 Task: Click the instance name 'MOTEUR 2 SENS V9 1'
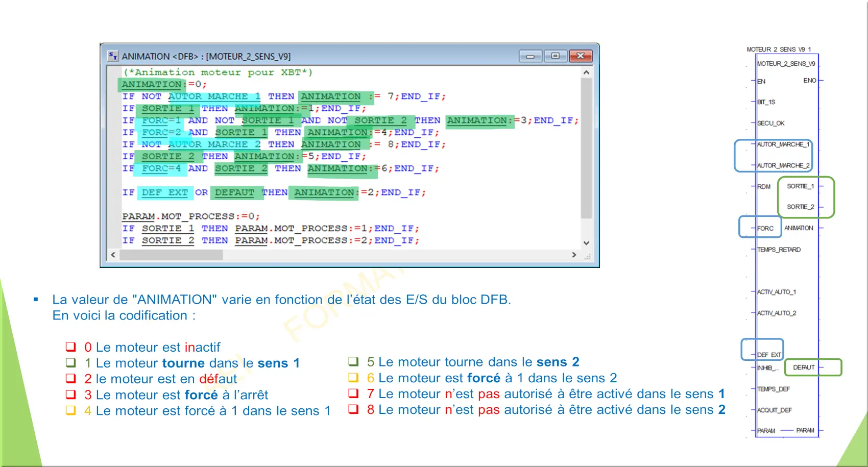[779, 50]
